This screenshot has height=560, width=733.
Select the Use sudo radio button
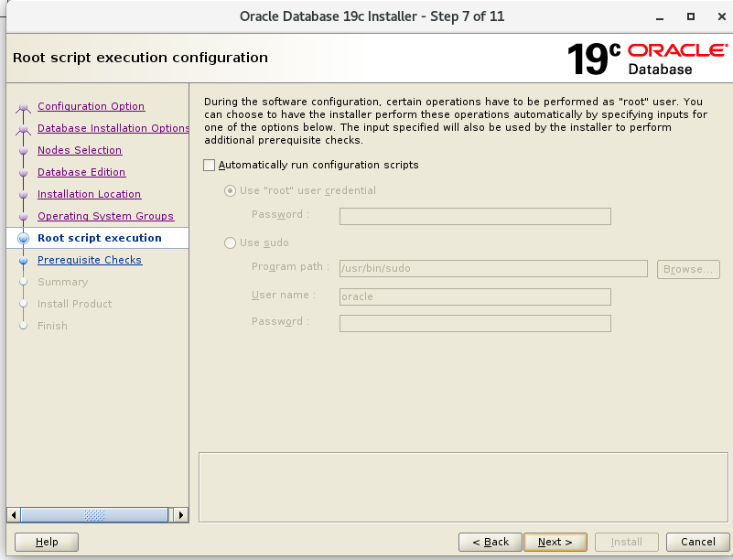pyautogui.click(x=230, y=243)
